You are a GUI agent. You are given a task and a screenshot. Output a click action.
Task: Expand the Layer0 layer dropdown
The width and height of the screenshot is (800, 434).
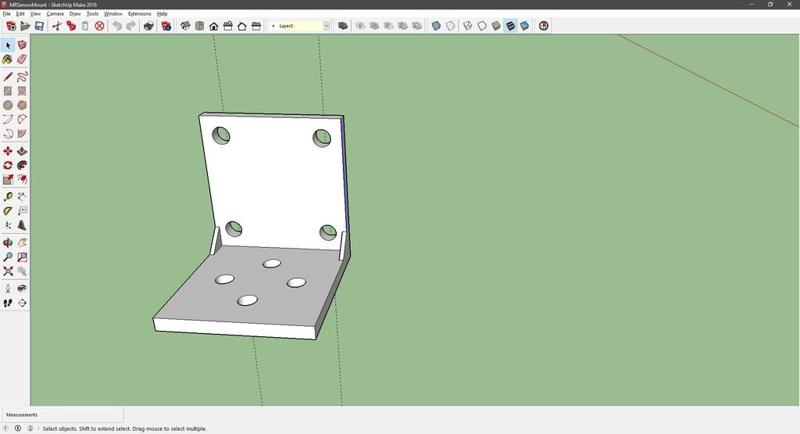tap(327, 25)
